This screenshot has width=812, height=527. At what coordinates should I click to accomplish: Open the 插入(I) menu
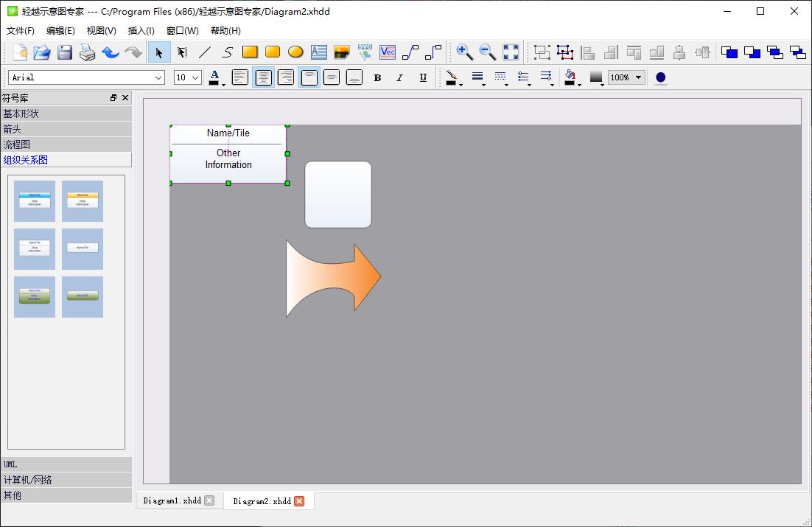tap(141, 30)
